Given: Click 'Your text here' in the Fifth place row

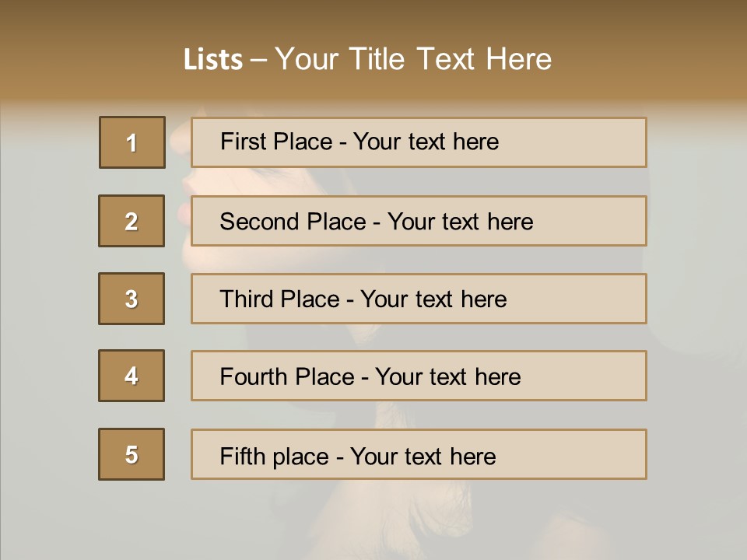Looking at the screenshot, I should [423, 456].
